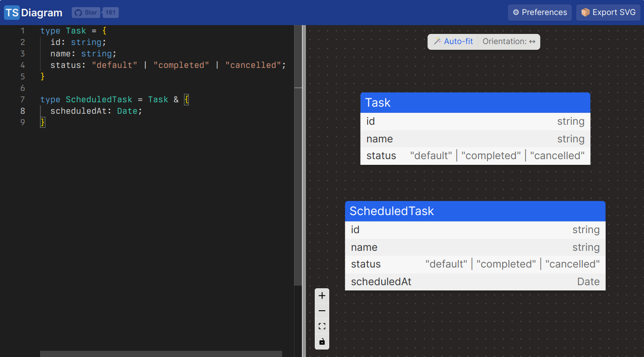Open Preferences

tap(540, 12)
